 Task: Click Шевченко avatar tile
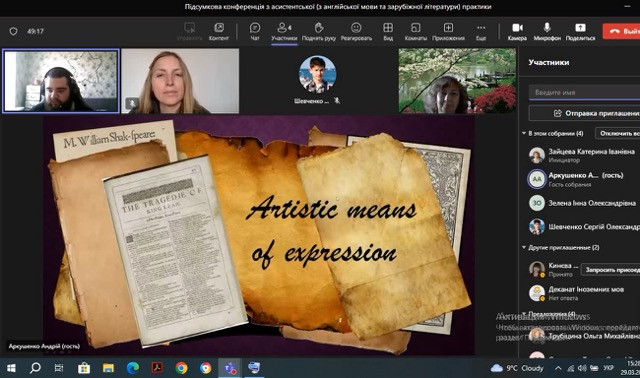pos(317,75)
